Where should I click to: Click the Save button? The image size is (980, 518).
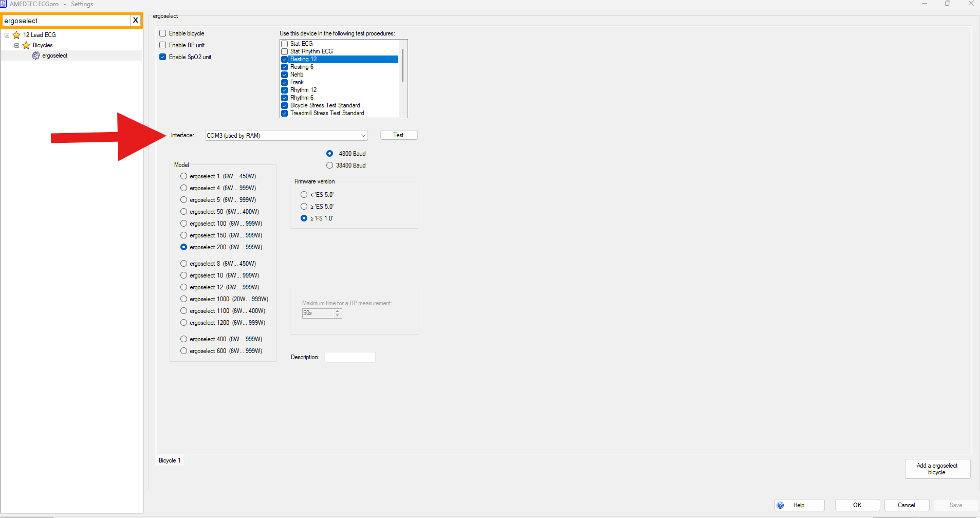(x=956, y=505)
